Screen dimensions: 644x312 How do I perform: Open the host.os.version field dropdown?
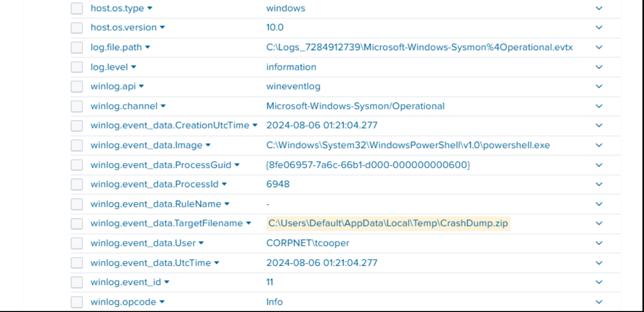pyautogui.click(x=162, y=28)
